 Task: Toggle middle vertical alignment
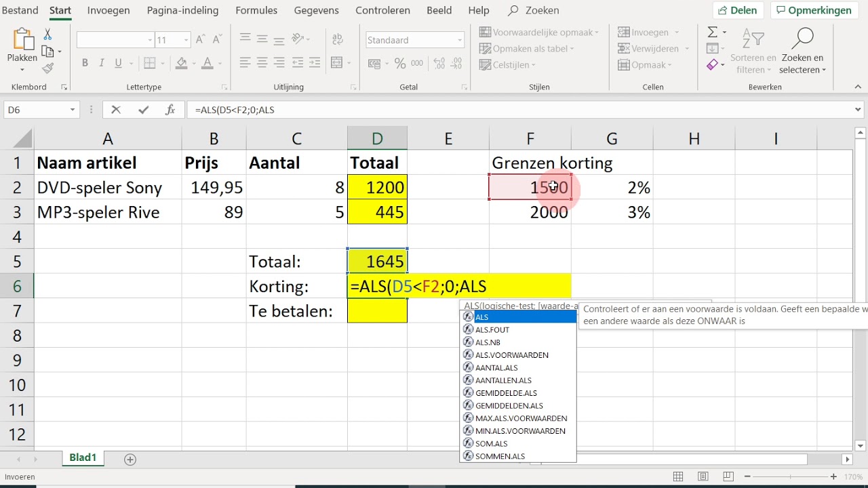coord(262,40)
